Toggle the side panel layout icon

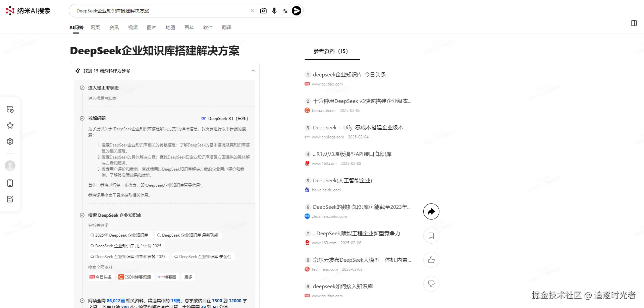[634, 23]
